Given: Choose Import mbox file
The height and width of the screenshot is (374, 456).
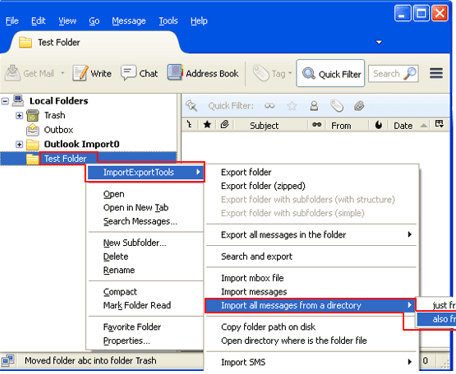Looking at the screenshot, I should 252,278.
